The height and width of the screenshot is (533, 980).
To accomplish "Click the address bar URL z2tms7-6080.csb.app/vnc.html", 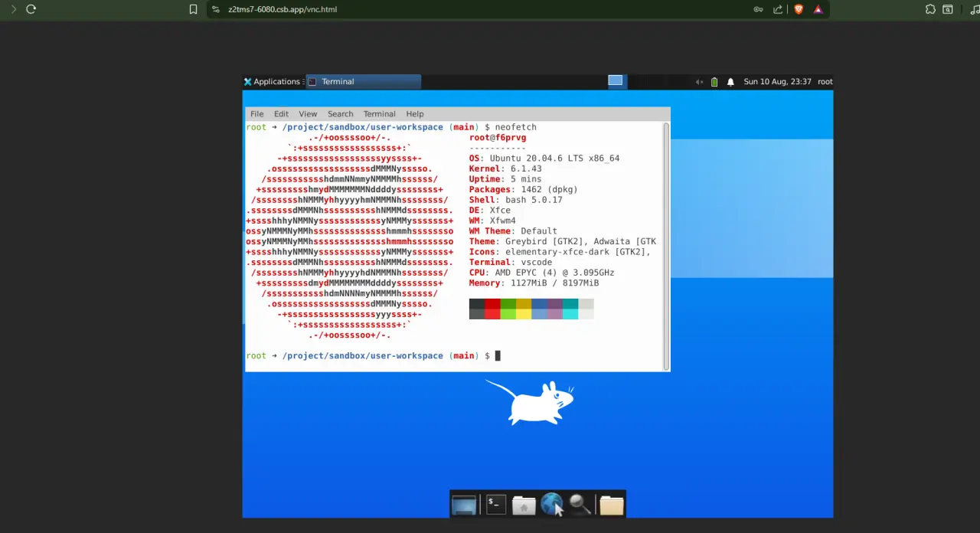I will [x=283, y=9].
